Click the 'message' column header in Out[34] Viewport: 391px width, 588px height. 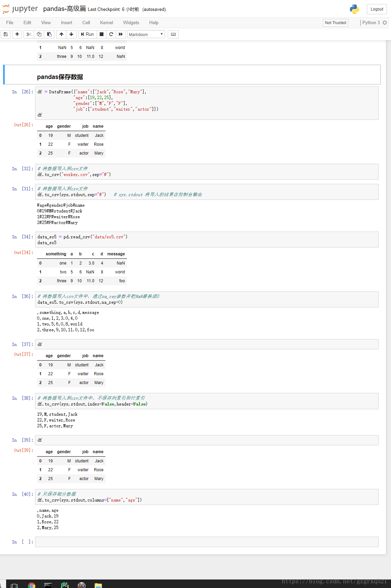pyautogui.click(x=116, y=254)
